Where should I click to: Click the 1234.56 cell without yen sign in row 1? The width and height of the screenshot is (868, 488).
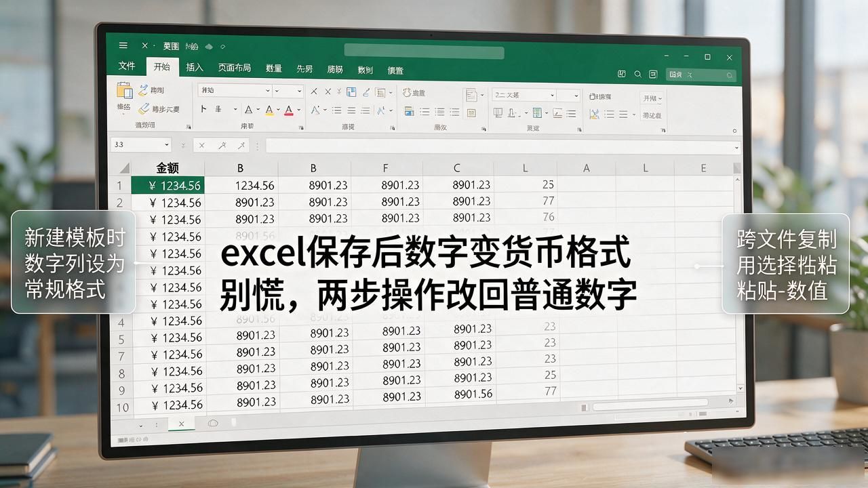pyautogui.click(x=241, y=185)
